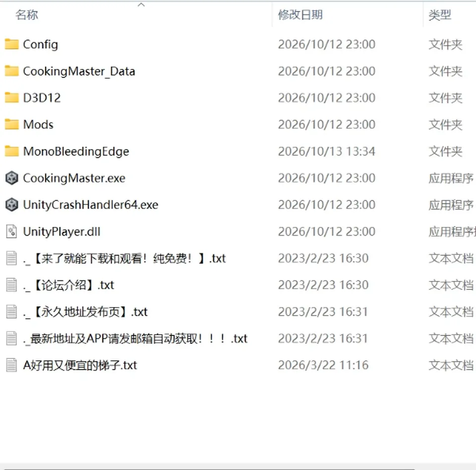Select the 【论坛介绍】.txt file name
The height and width of the screenshot is (470, 476).
tap(68, 285)
